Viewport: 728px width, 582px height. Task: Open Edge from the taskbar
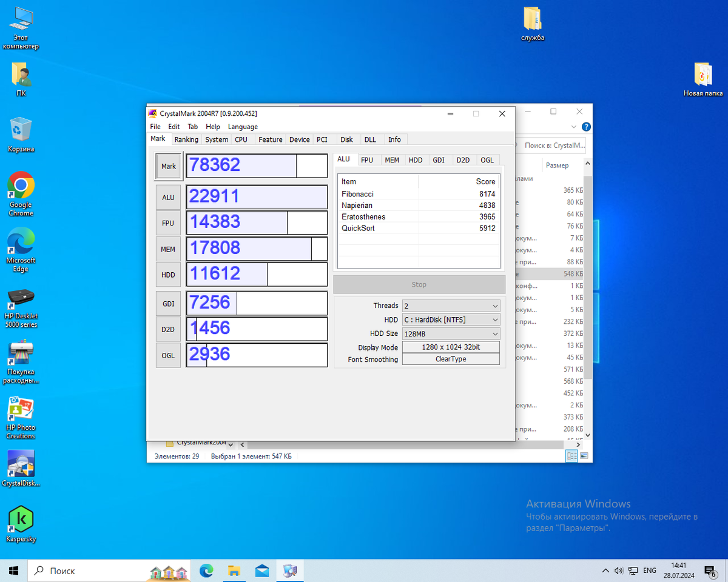(206, 570)
